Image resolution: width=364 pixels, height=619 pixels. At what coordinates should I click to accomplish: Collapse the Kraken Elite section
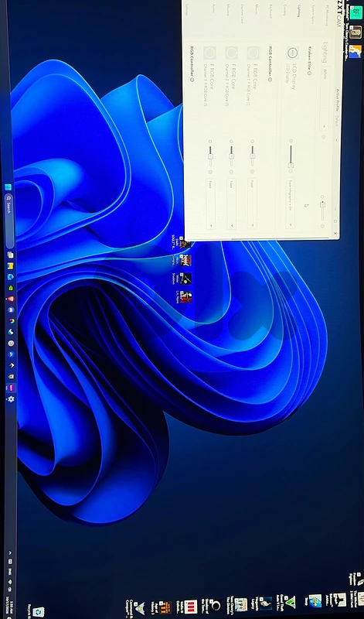pyautogui.click(x=309, y=73)
